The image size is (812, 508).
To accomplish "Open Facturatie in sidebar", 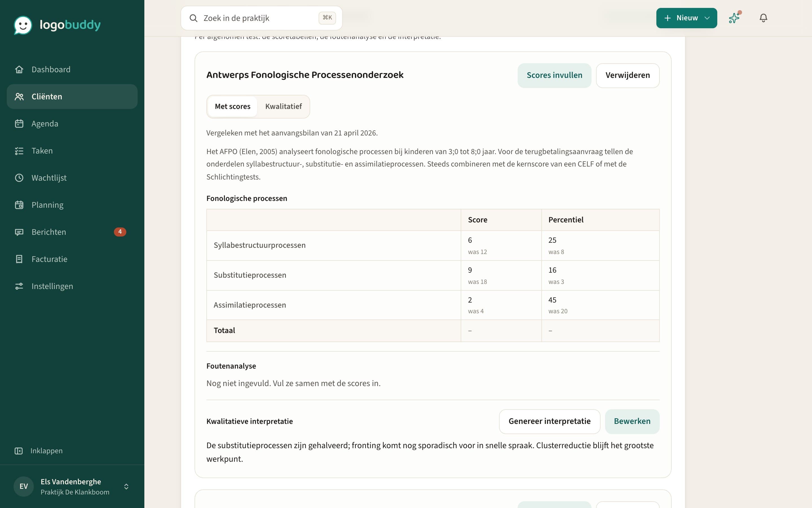I will tap(72, 259).
